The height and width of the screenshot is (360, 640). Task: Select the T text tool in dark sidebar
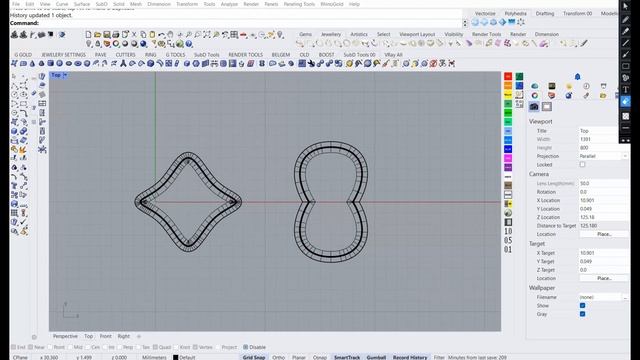click(x=625, y=89)
